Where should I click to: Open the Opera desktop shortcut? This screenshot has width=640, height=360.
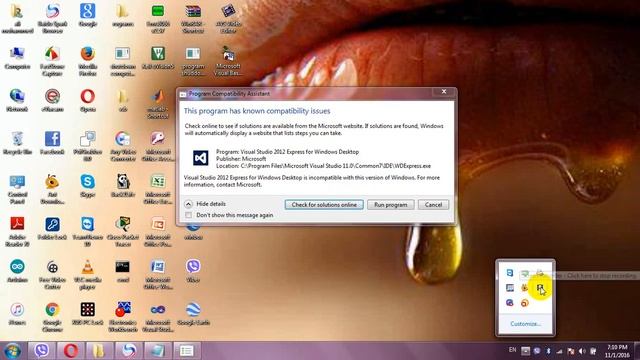87,100
